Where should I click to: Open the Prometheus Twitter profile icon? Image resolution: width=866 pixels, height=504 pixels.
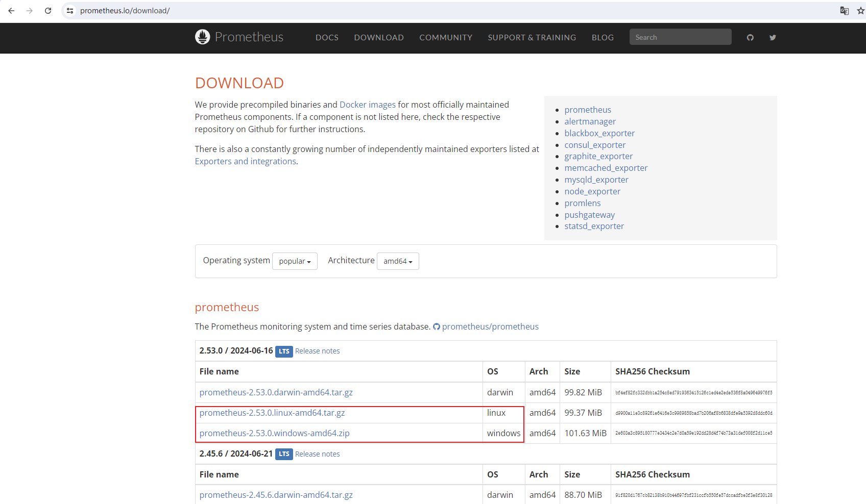(x=773, y=37)
